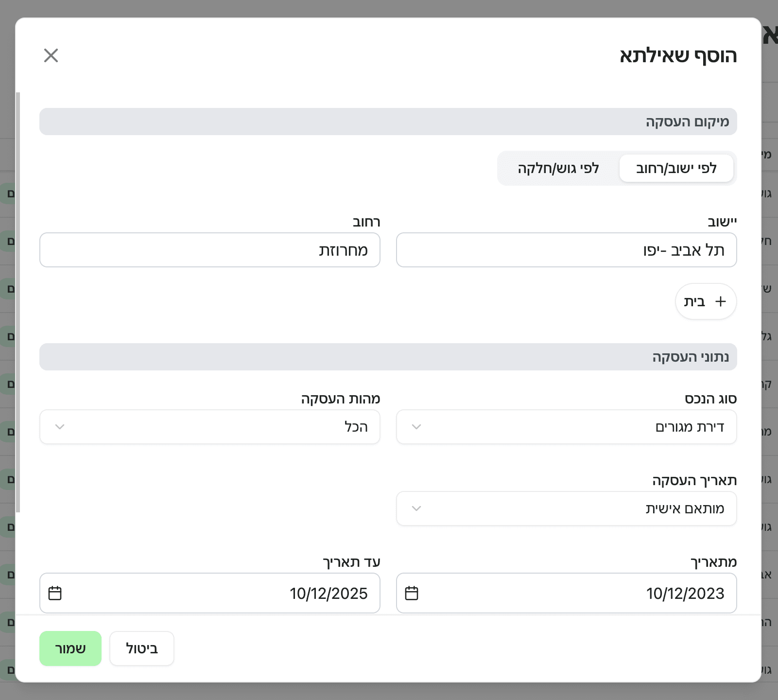Expand the תאריך העסקה dropdown chevron
This screenshot has width=778, height=700.
pyautogui.click(x=416, y=508)
